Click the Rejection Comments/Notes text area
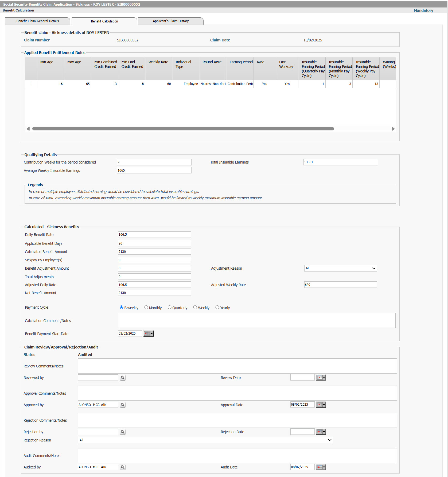448x477 pixels. point(237,420)
